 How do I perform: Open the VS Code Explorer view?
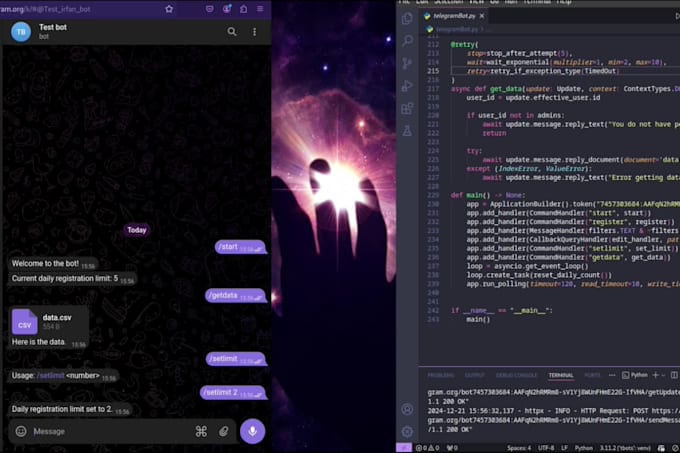[407, 18]
